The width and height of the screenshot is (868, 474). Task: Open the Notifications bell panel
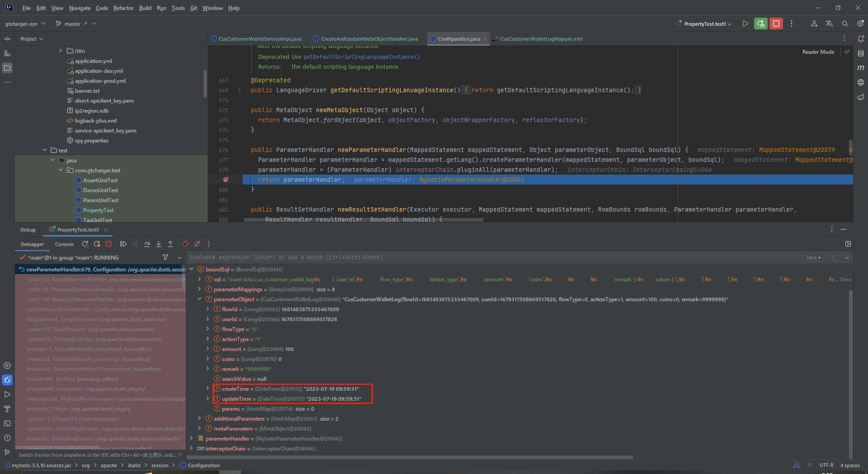tap(861, 39)
